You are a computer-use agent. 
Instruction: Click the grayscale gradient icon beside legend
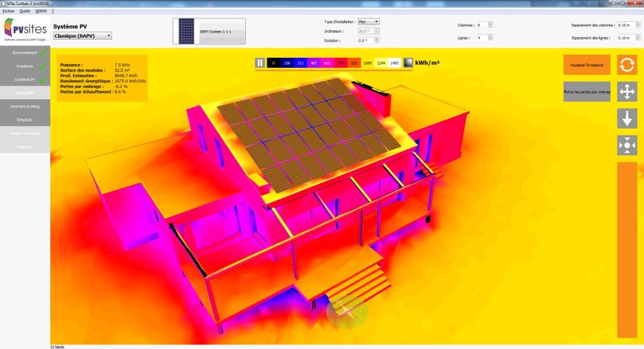coord(408,63)
